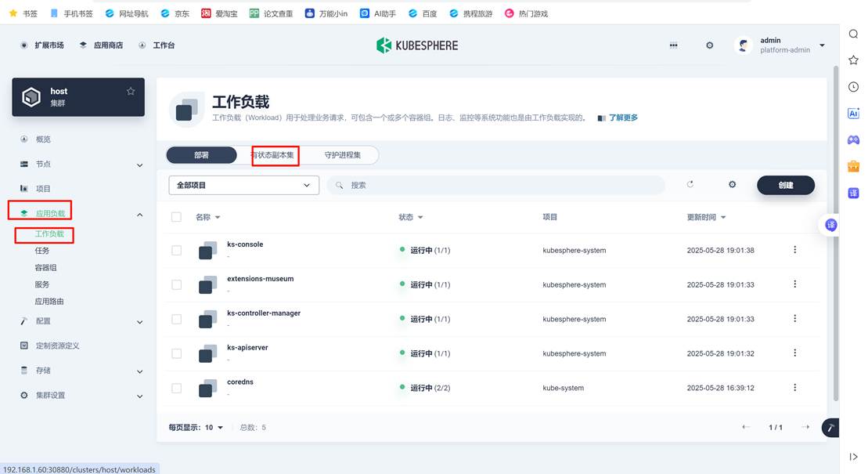Filter by 状态 column
Screen dimensions: 868x474
411,217
